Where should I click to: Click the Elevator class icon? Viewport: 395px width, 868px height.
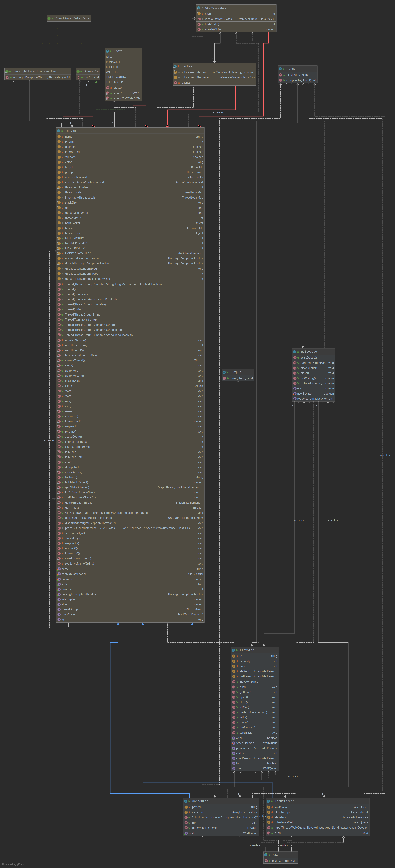click(x=233, y=650)
